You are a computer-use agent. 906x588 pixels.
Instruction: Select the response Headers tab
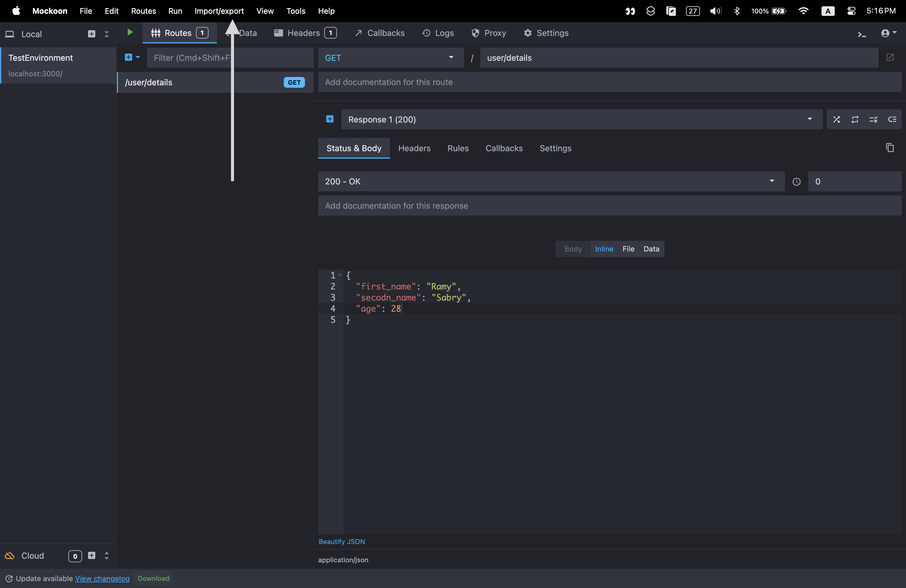click(x=414, y=148)
